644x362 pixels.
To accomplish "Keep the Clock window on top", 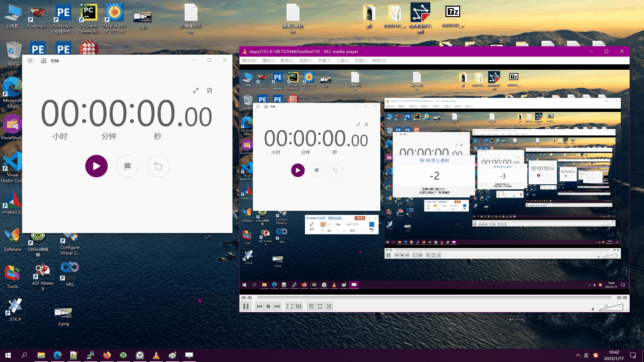I will (x=209, y=90).
